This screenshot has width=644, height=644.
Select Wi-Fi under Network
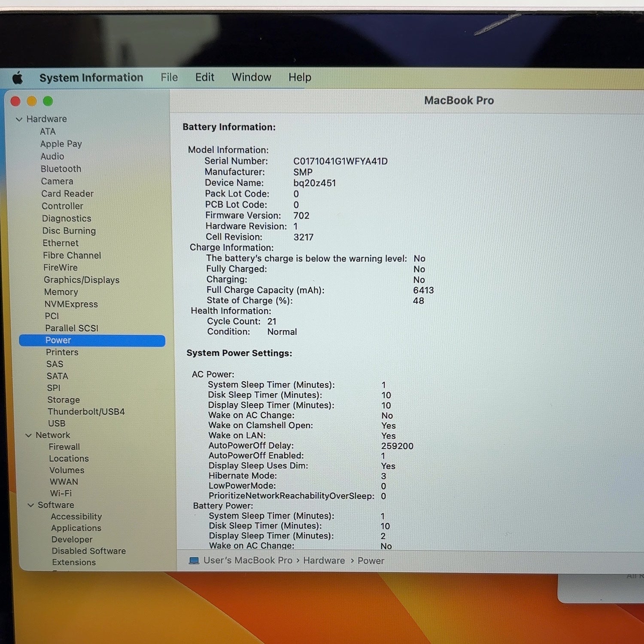click(61, 494)
